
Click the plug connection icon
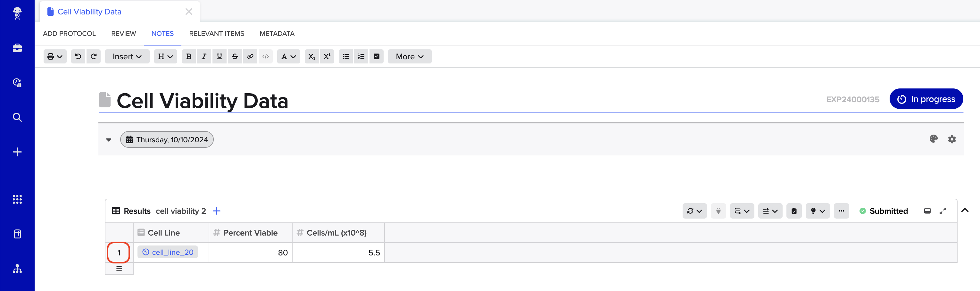click(718, 211)
